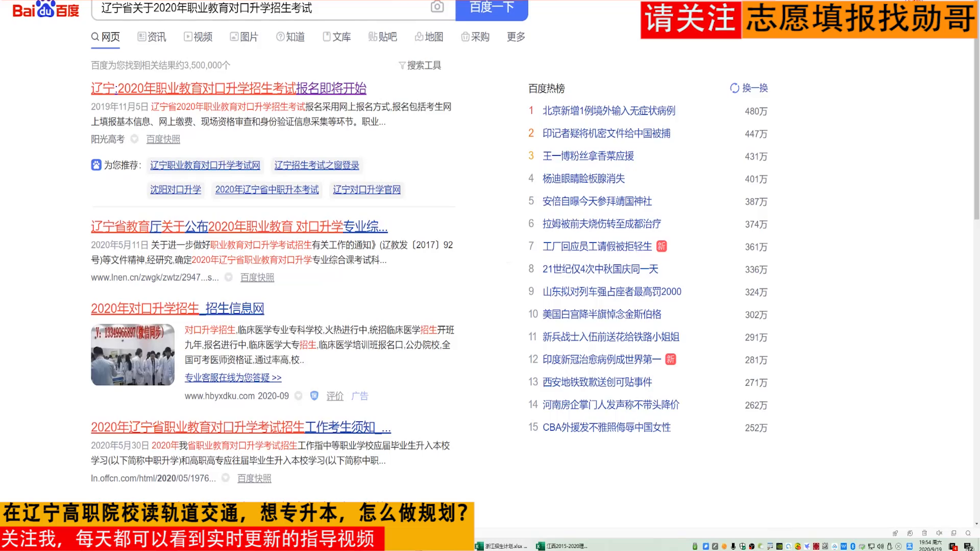This screenshot has width=980, height=551.
Task: Switch to the 视频 tab
Action: [198, 37]
